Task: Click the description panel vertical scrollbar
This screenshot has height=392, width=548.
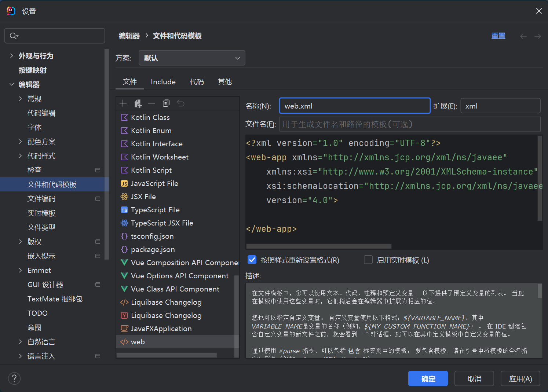Action: [540, 291]
